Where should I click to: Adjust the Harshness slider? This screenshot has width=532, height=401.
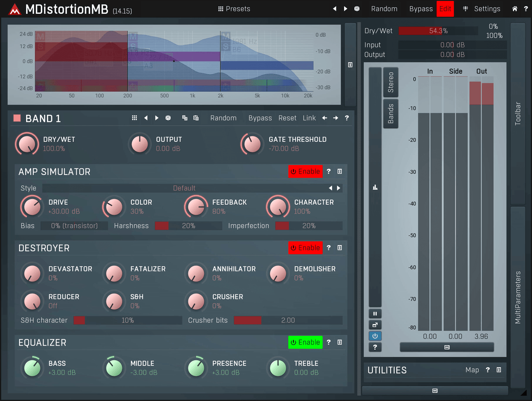click(188, 226)
